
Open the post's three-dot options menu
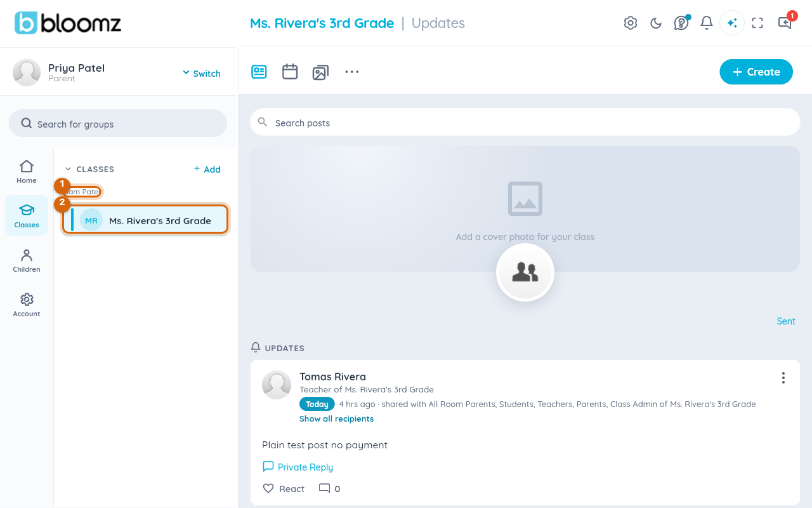tap(783, 378)
